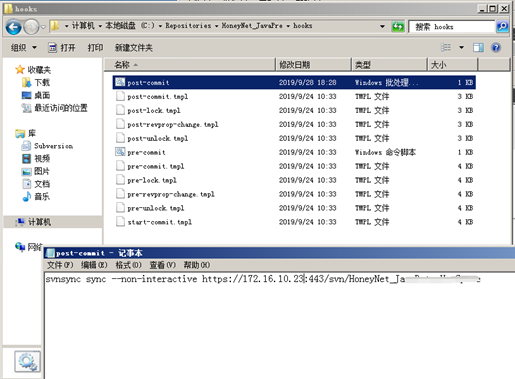Screen dimensions: 515x379
Task: Select the pre-revprop-change.tmpl file icon
Action: tap(120, 194)
